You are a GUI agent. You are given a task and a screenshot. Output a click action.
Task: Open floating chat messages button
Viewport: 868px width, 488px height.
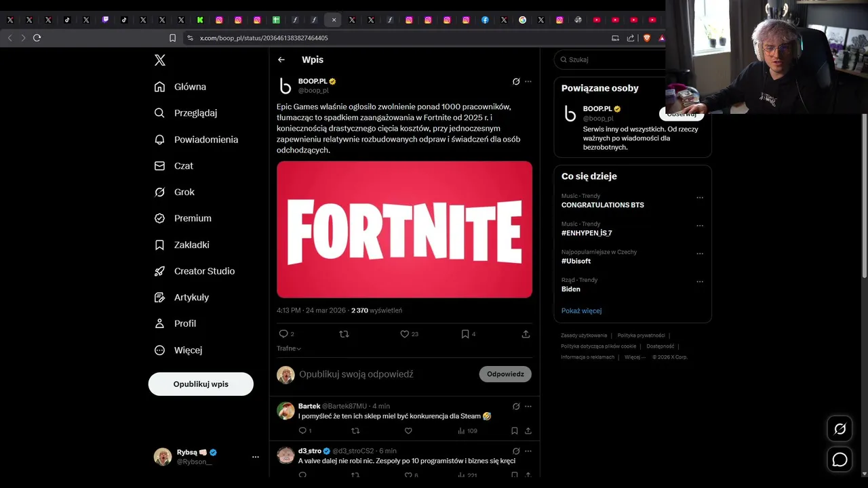click(840, 460)
